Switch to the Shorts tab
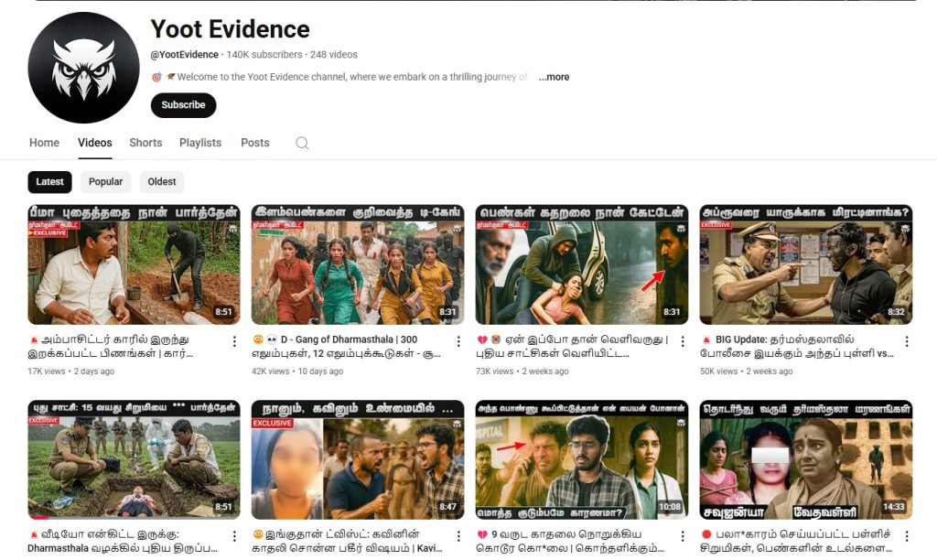This screenshot has height=560, width=937. tap(145, 143)
